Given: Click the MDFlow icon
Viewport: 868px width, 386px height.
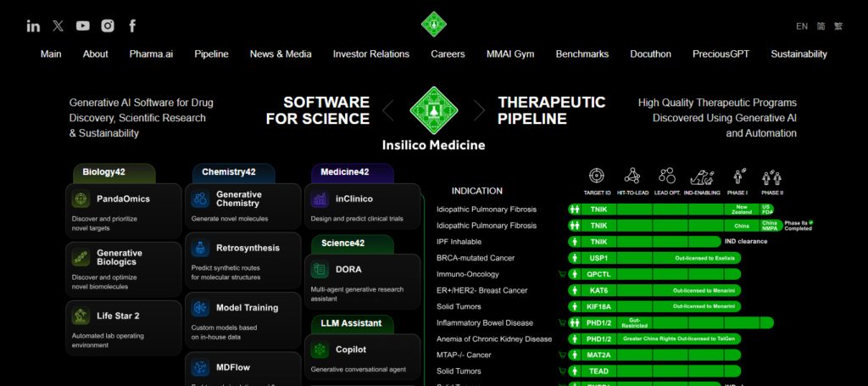Looking at the screenshot, I should [x=200, y=367].
